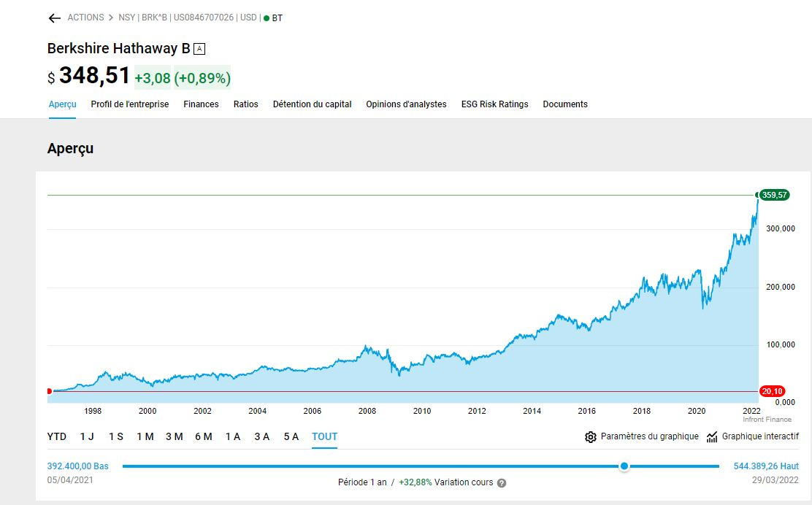Viewport: 812px width, 505px height.
Task: Click the 300,000 y-axis label
Action: coord(781,228)
